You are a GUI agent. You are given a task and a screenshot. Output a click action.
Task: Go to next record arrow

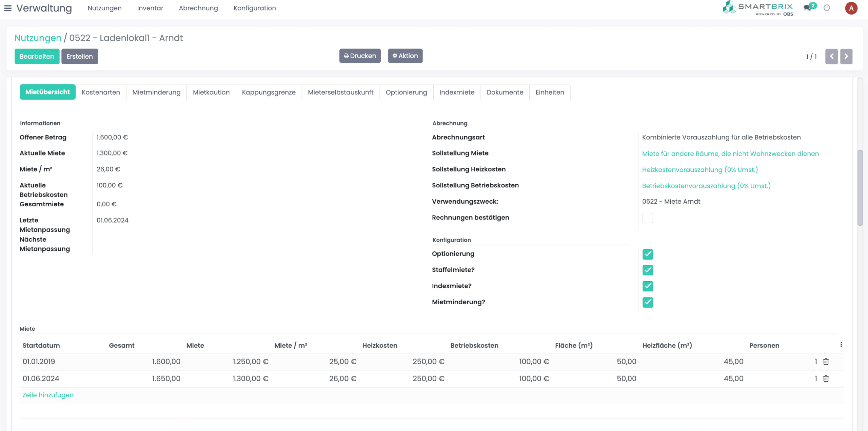pos(846,57)
